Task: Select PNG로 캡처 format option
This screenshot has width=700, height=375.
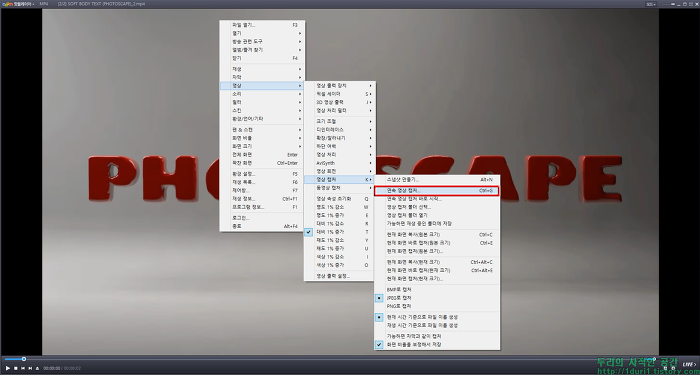Action: (x=437, y=306)
